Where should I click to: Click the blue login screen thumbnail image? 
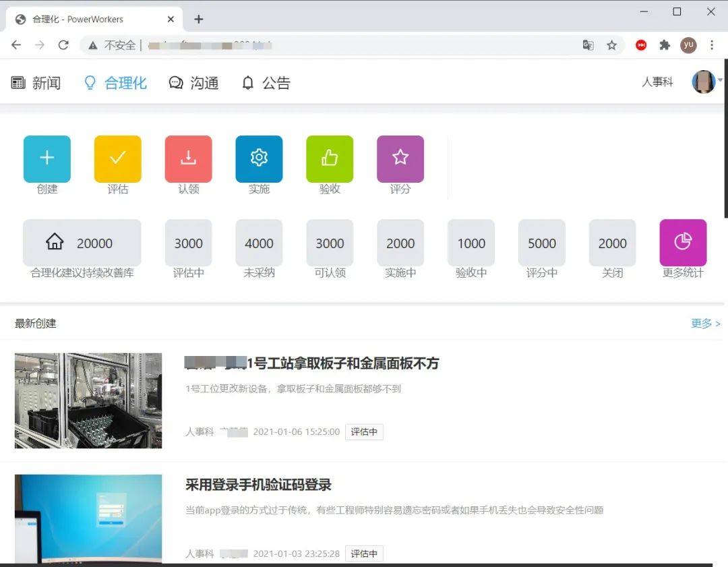(88, 518)
